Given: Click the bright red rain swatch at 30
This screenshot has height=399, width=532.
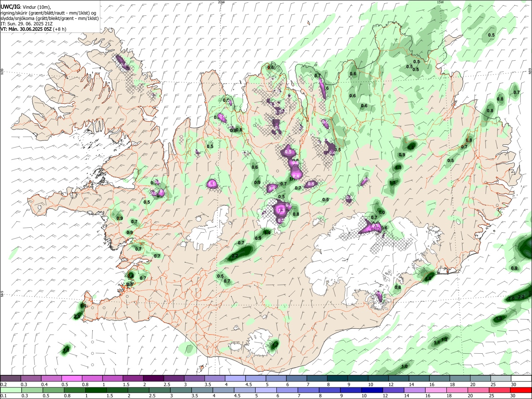Looking at the screenshot, I should [521, 390].
